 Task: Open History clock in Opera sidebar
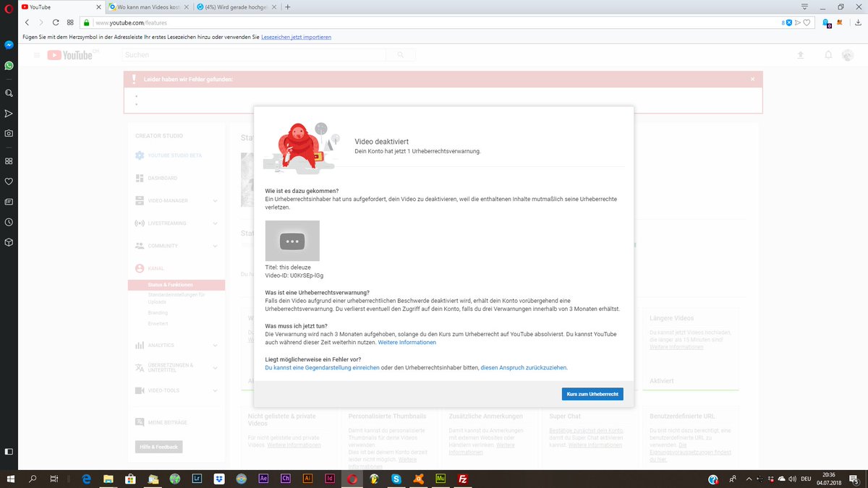coord(9,222)
